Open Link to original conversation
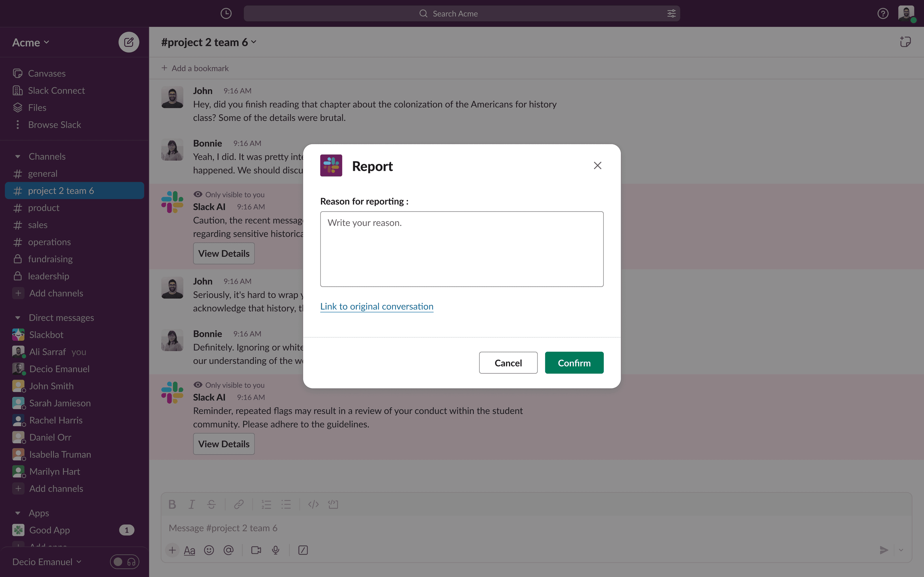Image resolution: width=924 pixels, height=577 pixels. click(377, 306)
